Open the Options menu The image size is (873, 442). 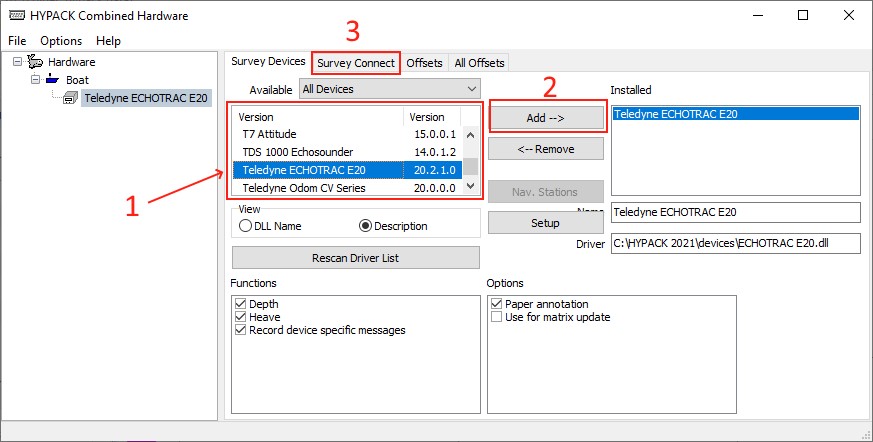61,41
